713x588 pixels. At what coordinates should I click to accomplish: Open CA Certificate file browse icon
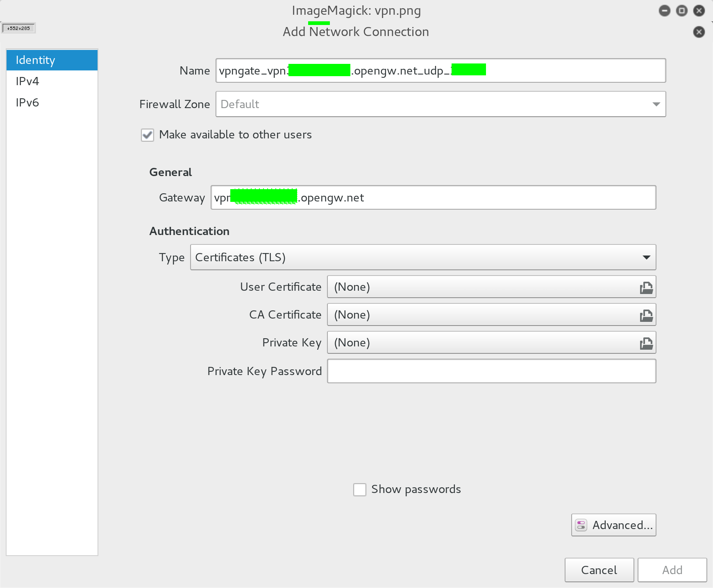point(646,315)
